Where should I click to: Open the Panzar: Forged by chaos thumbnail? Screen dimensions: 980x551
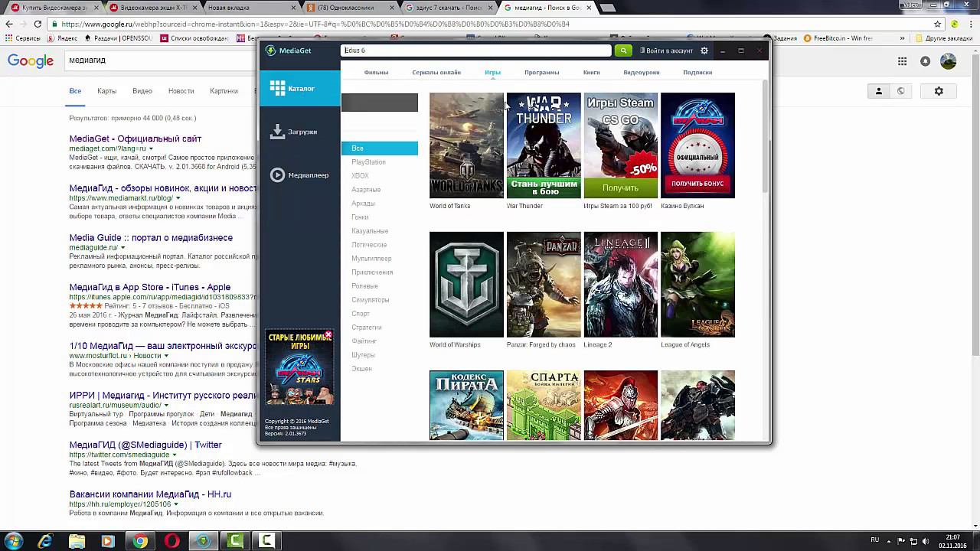(544, 285)
